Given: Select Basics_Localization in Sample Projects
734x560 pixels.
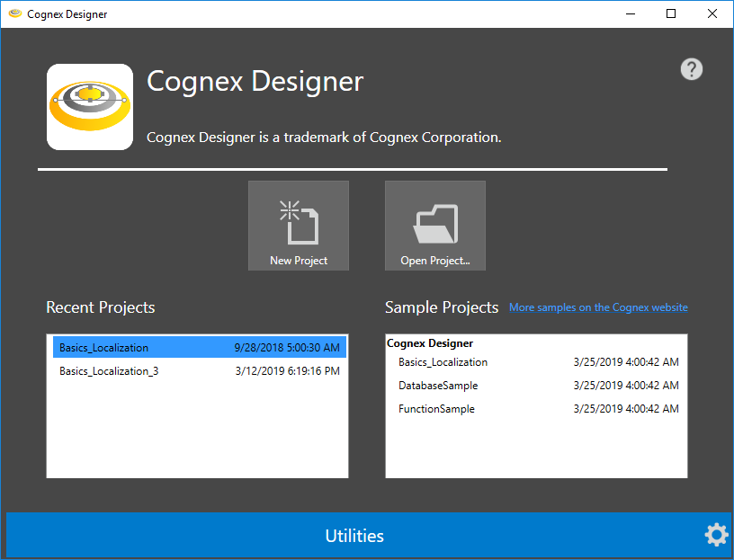Looking at the screenshot, I should click(443, 362).
